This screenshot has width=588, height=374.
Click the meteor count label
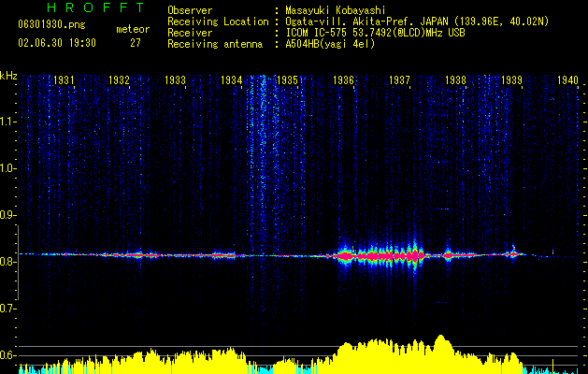(133, 29)
